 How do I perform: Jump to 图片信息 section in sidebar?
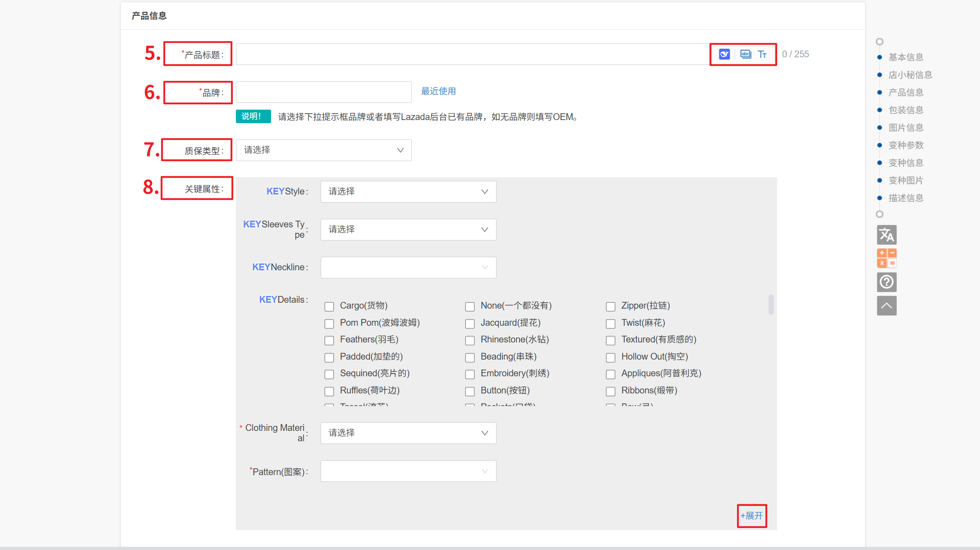click(x=906, y=128)
